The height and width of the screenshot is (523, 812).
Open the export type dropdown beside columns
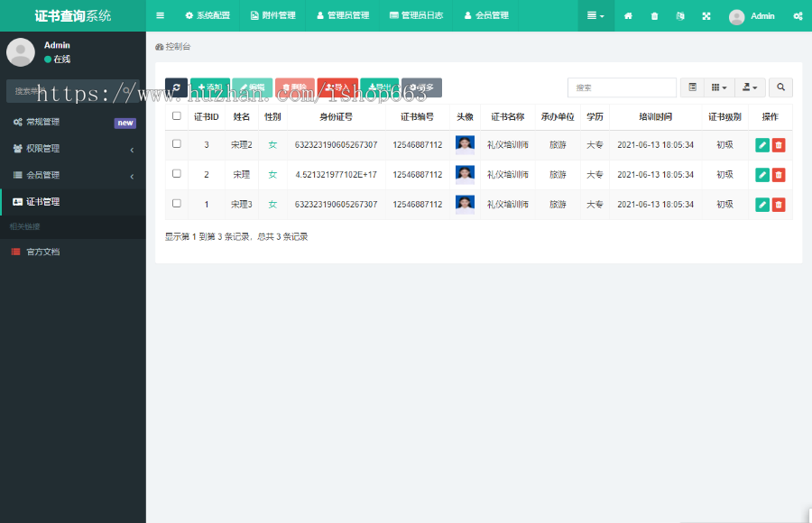pos(750,87)
